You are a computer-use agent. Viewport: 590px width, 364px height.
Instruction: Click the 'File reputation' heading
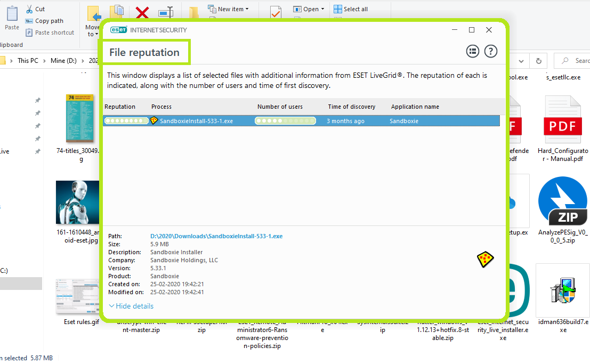coord(144,52)
